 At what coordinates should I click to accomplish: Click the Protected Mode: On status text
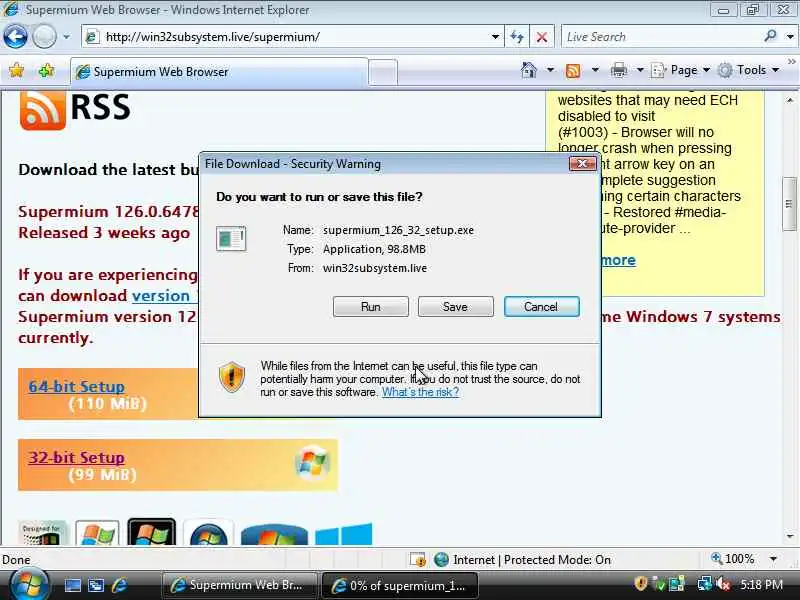pyautogui.click(x=557, y=560)
